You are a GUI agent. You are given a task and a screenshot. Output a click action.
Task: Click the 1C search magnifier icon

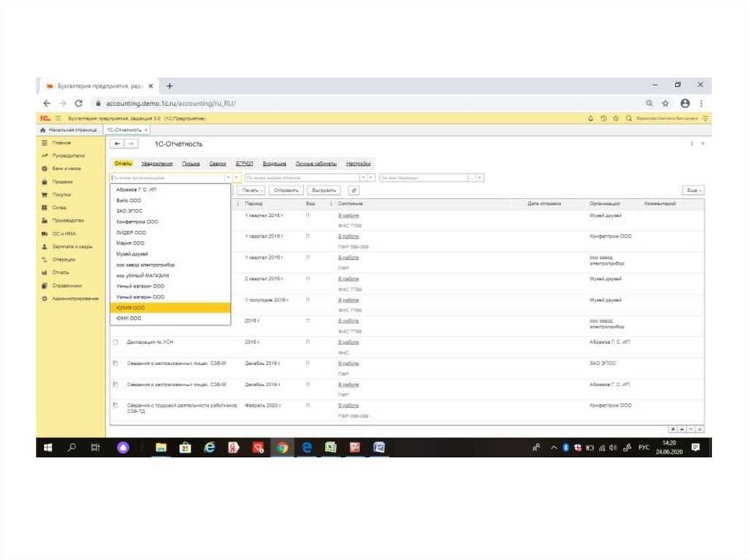click(628, 118)
